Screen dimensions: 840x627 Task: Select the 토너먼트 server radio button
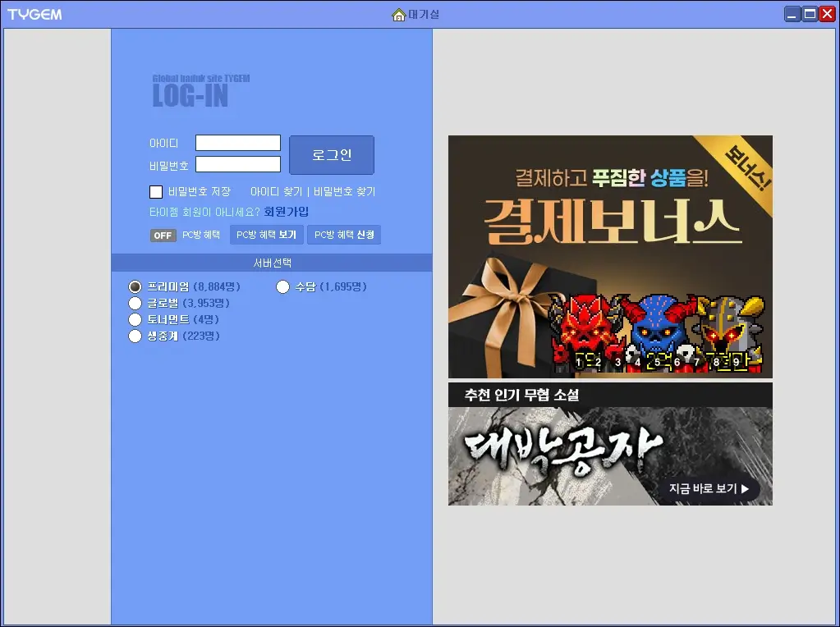tap(135, 320)
